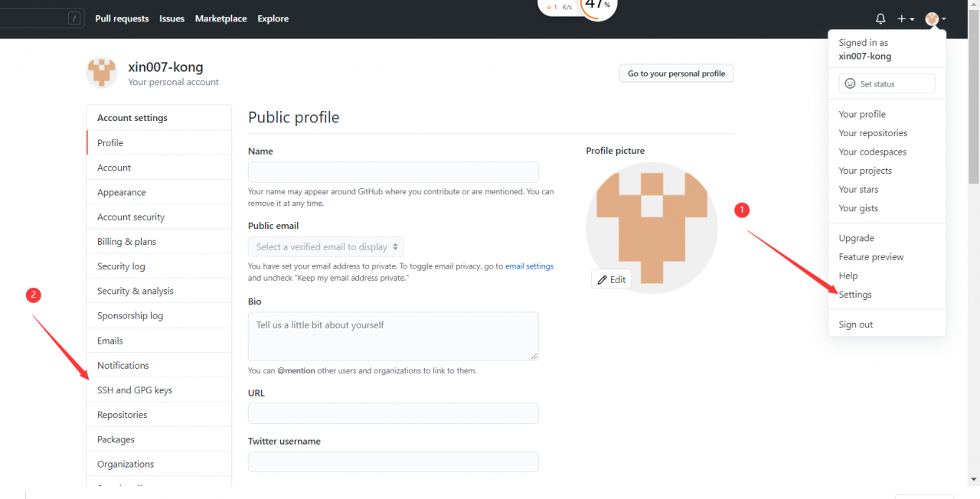
Task: Click the scrollbar down arrow at bottom
Action: [973, 480]
